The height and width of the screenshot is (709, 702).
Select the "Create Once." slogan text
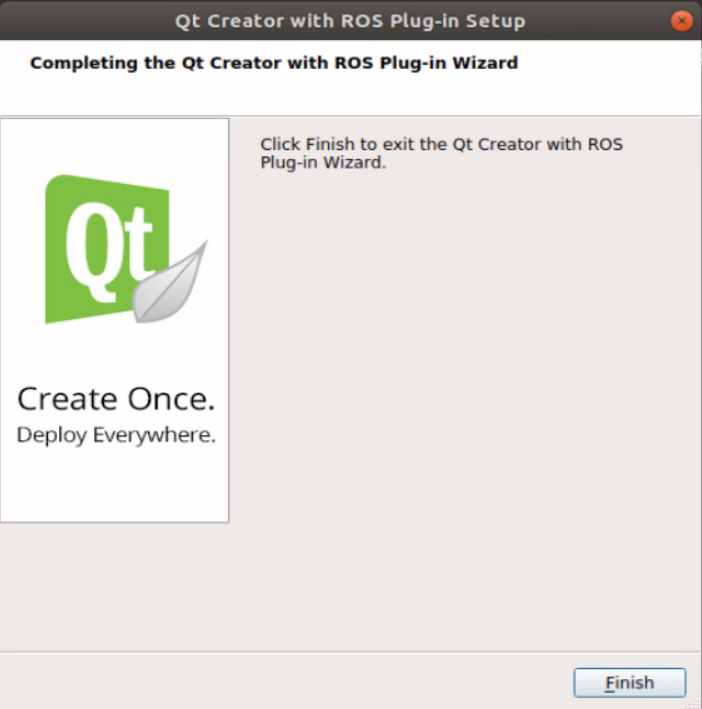116,399
